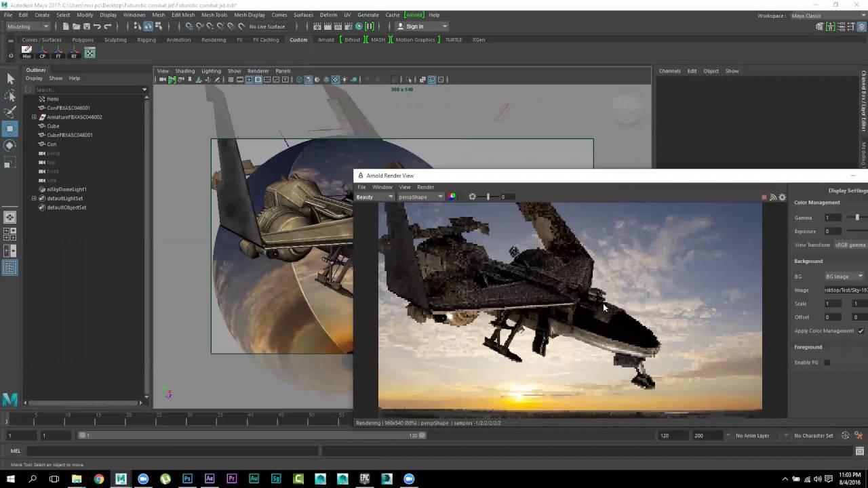
Task: Select the Paint Selection brush tool
Action: coord(9,112)
